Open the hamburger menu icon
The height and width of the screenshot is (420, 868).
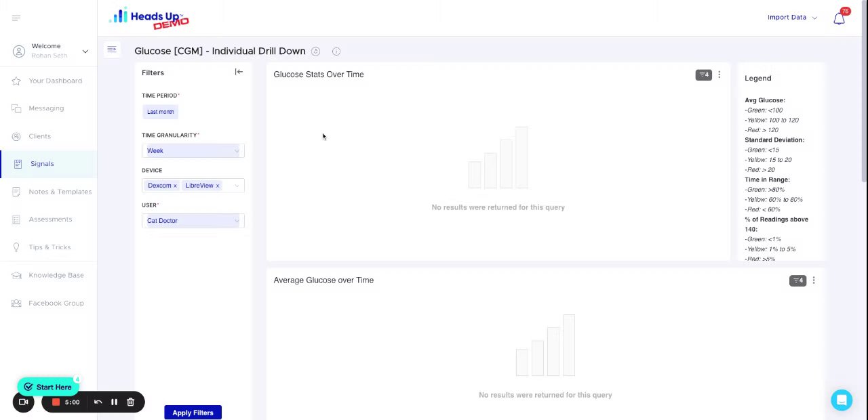[x=16, y=18]
